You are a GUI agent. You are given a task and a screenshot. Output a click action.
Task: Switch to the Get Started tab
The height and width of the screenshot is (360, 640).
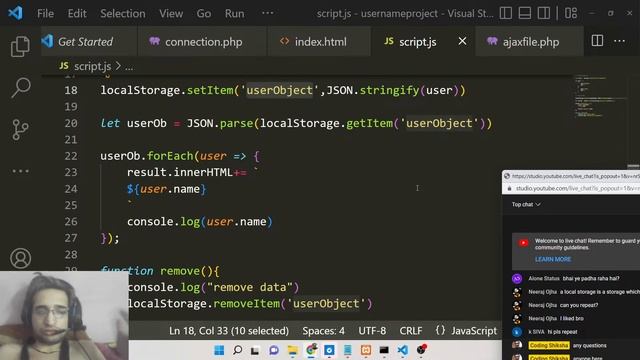point(89,41)
